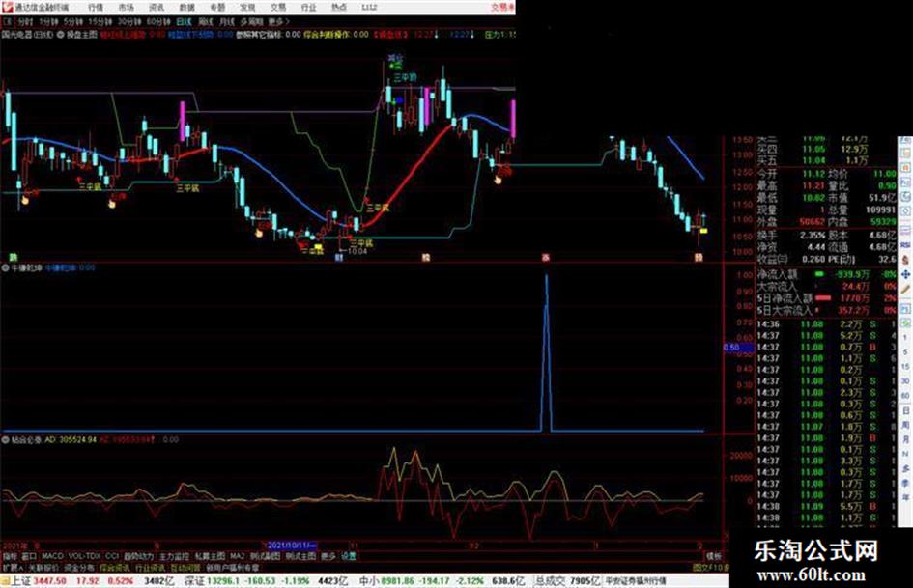This screenshot has height=588, width=913.
Task: Open the 关联报价 tab
Action: pyautogui.click(x=43, y=567)
